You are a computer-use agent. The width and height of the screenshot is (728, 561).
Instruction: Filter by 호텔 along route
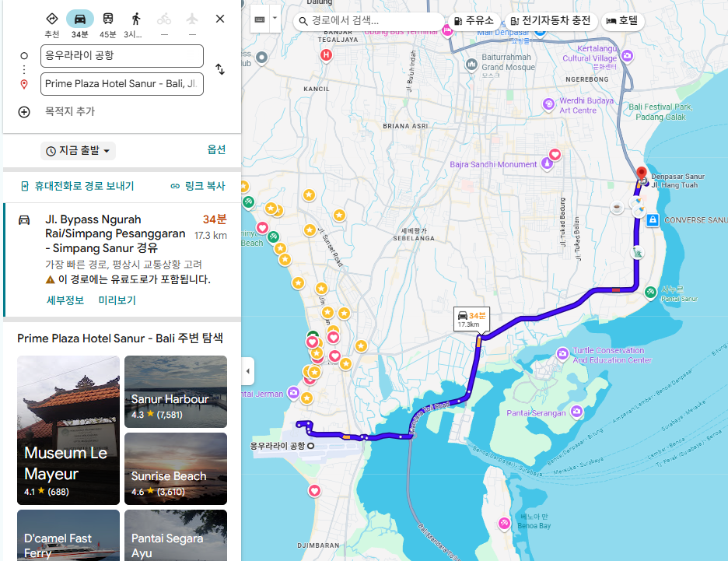pos(622,21)
